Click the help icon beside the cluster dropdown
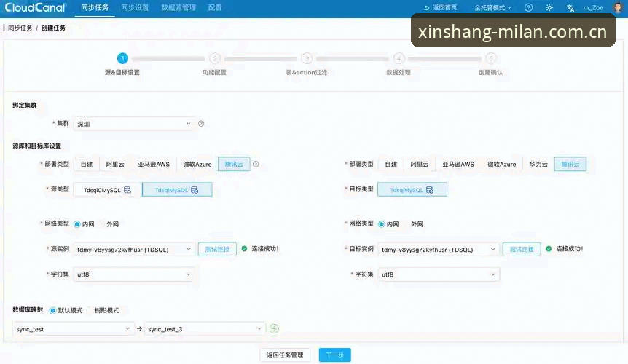 (201, 124)
